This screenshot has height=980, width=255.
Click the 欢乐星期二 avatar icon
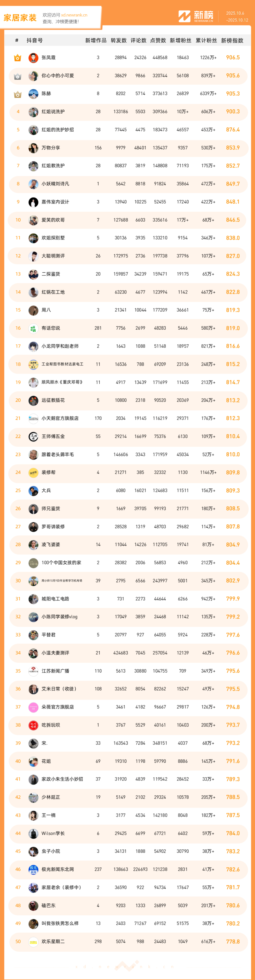[x=34, y=942]
